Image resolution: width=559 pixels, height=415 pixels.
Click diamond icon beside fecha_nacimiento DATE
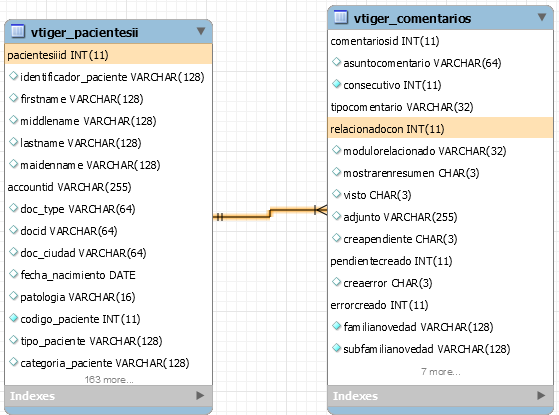pos(13,274)
